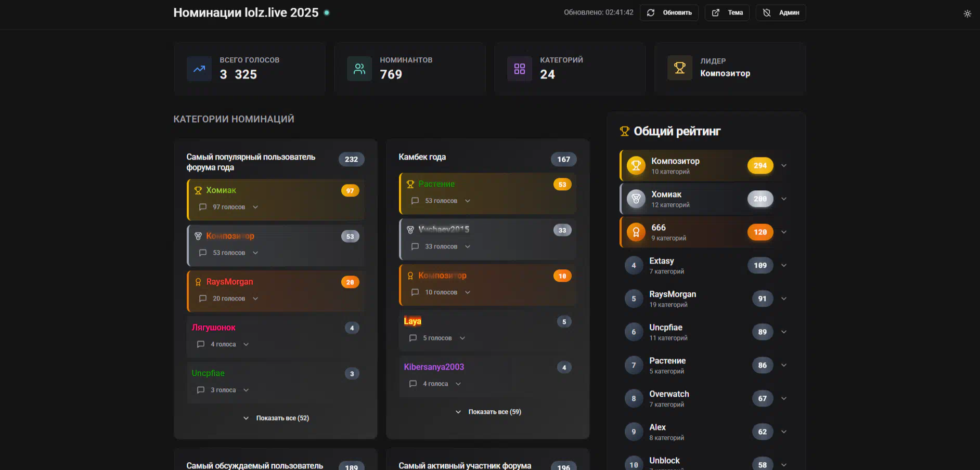The height and width of the screenshot is (470, 980).
Task: Click the grid icon in Категорий card
Action: (520, 69)
